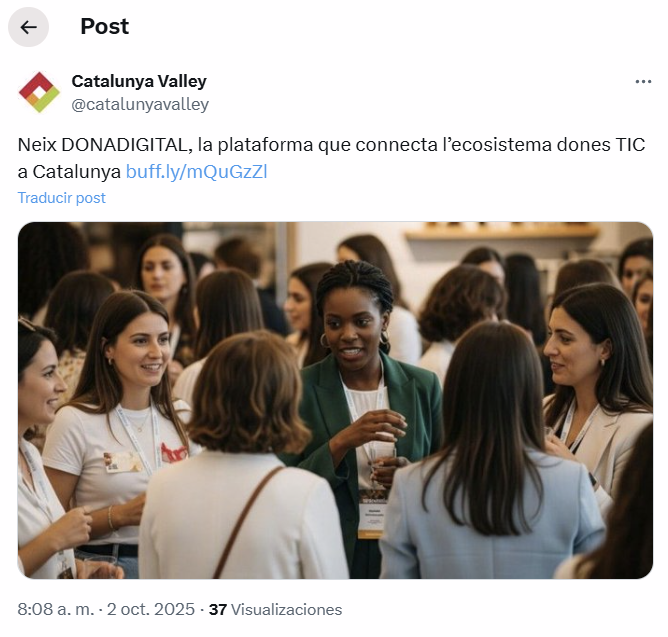Select the brown crossbody bag strap in photo

pos(248,522)
